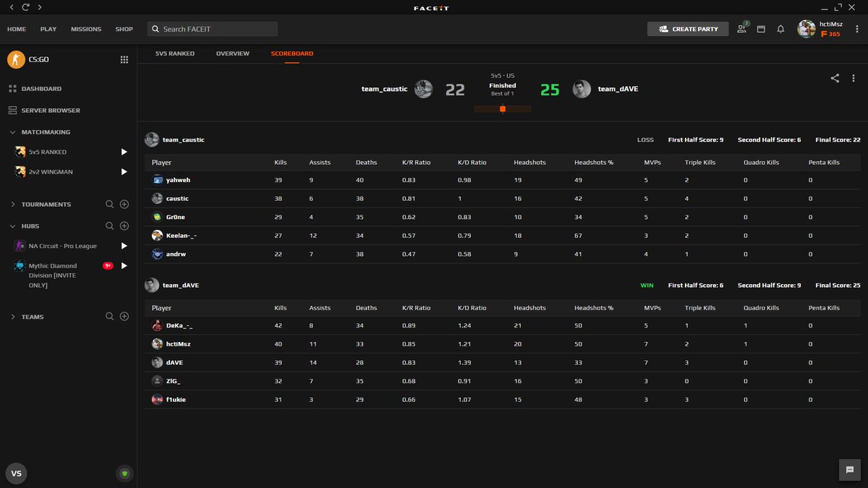The height and width of the screenshot is (488, 868).
Task: Add a tournament with the plus icon
Action: click(x=124, y=205)
